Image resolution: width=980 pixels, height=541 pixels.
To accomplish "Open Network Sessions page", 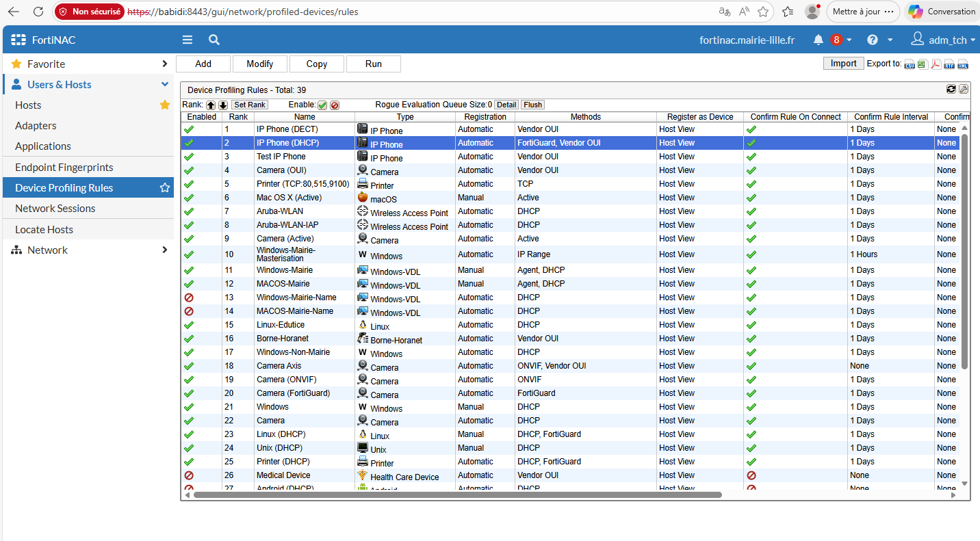I will click(x=55, y=208).
